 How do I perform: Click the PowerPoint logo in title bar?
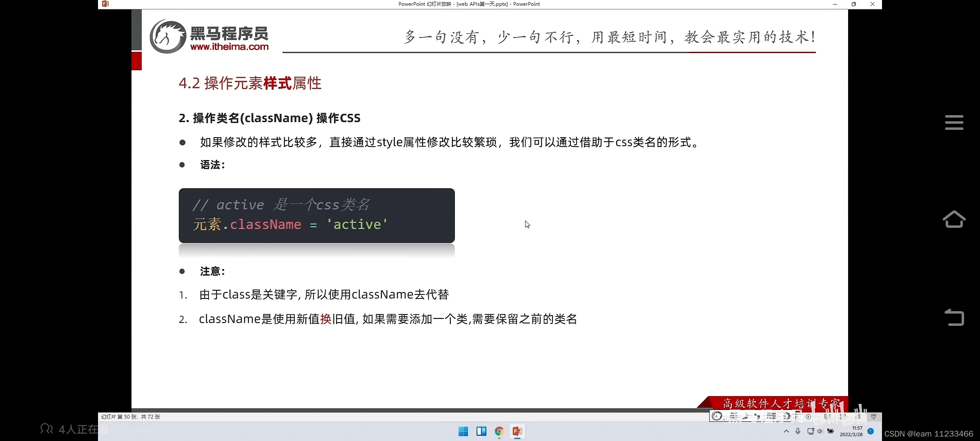(x=105, y=4)
